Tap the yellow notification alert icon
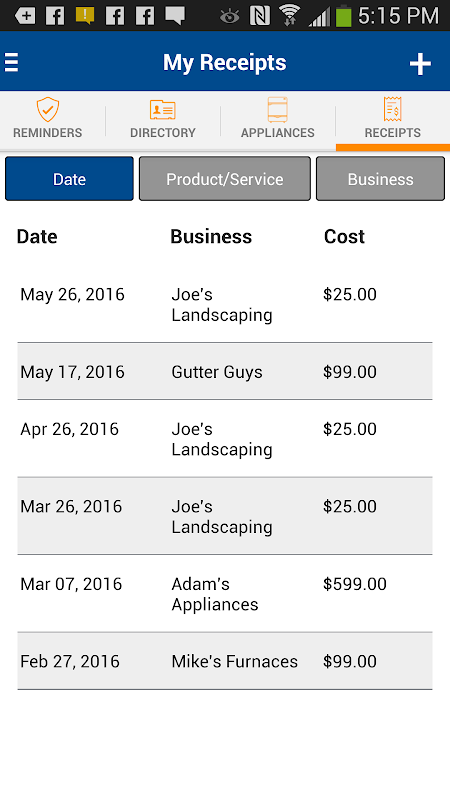The width and height of the screenshot is (450, 800). pyautogui.click(x=85, y=16)
